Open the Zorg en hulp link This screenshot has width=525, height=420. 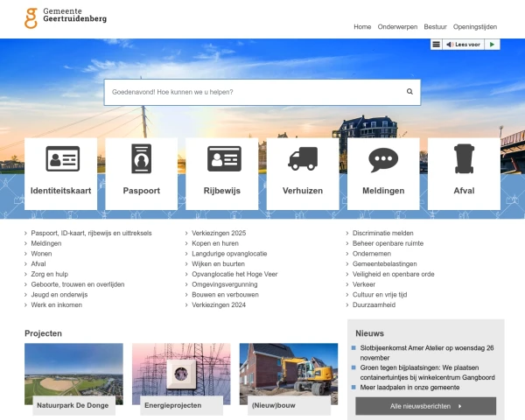[50, 274]
